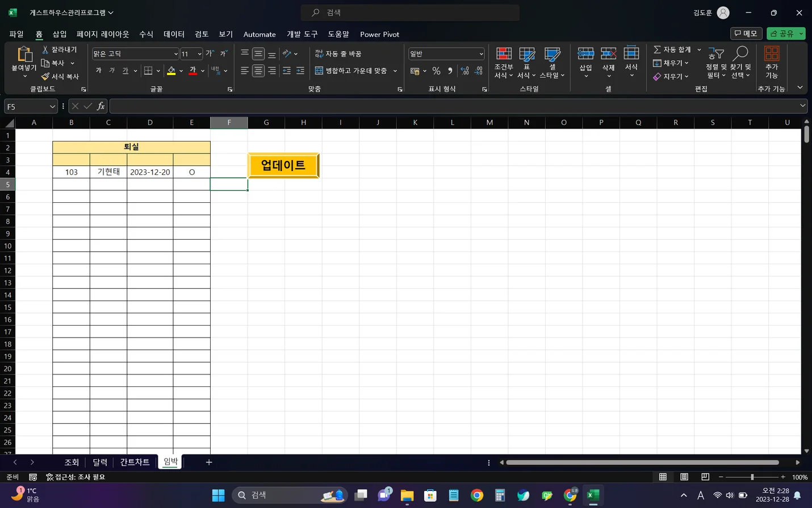Open the Data (데이터) tab
This screenshot has height=508, width=812.
point(174,34)
